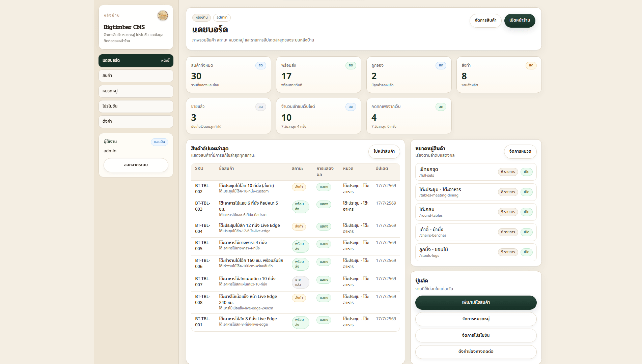Image resolution: width=642 pixels, height=364 pixels.
Task: Click the 5 รายการ count on ลูกนั่ง row
Action: (508, 252)
